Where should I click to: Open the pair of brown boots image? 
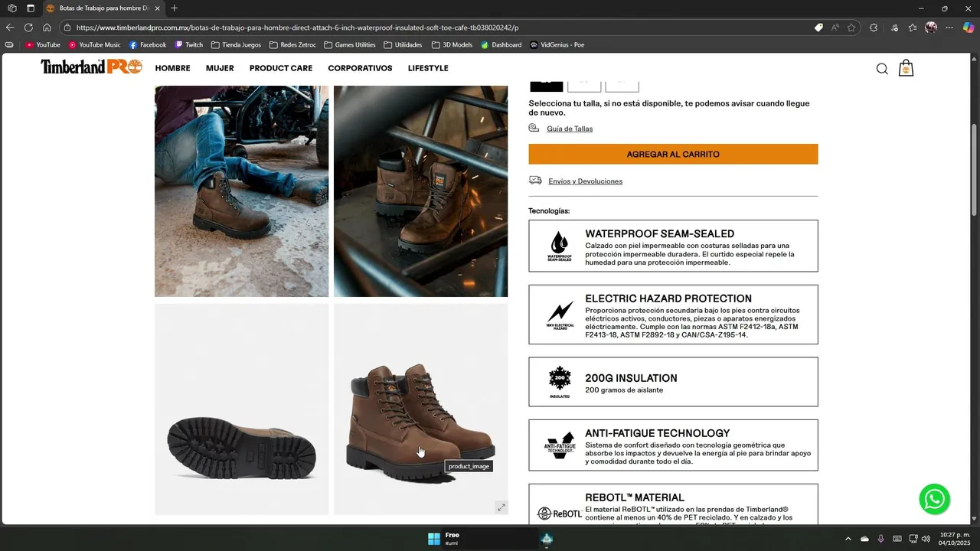pos(420,409)
